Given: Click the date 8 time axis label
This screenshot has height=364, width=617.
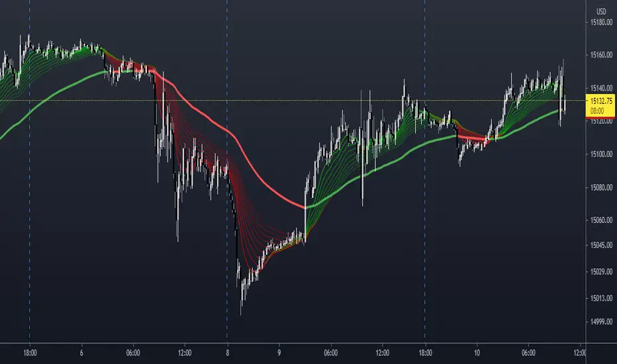Looking at the screenshot, I should click(x=228, y=353).
